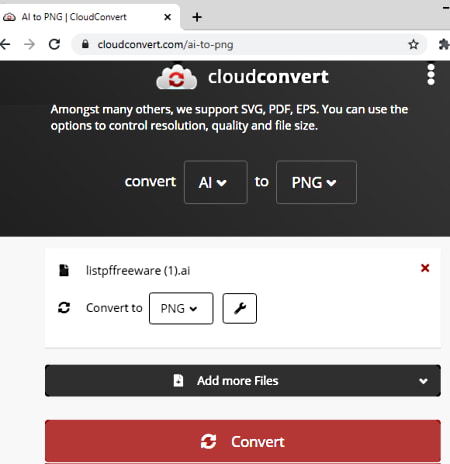Open conversion options with wrench button
This screenshot has height=464, width=450.
[240, 308]
